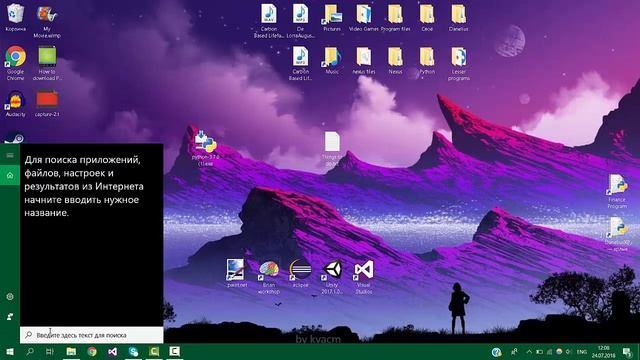Select the Danelius Python file at right edge
The width and height of the screenshot is (640, 360).
(617, 233)
